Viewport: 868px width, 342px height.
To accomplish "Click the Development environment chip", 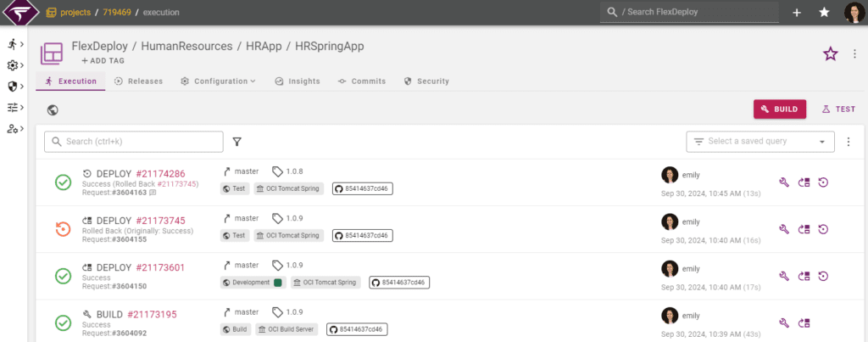I will [253, 283].
